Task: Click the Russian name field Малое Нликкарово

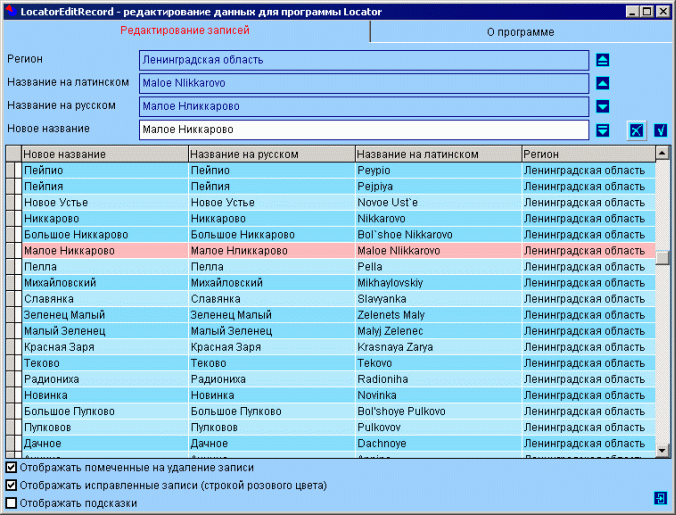Action: pos(364,106)
